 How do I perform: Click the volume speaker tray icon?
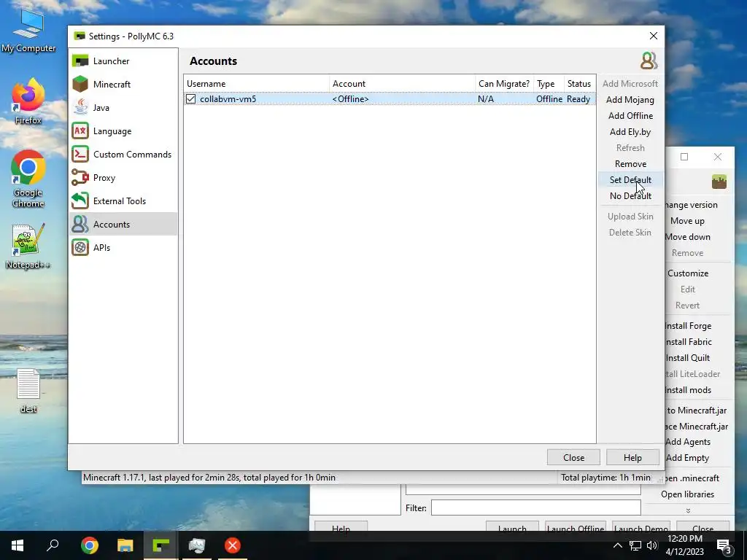pyautogui.click(x=652, y=545)
